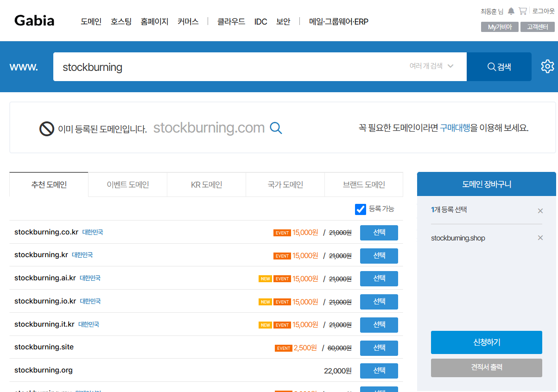
Task: Open search settings gear icon
Action: point(547,66)
